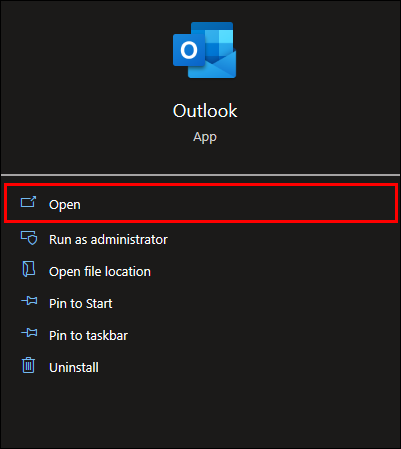The image size is (401, 449).
Task: Click the Outlook title text
Action: pyautogui.click(x=205, y=111)
